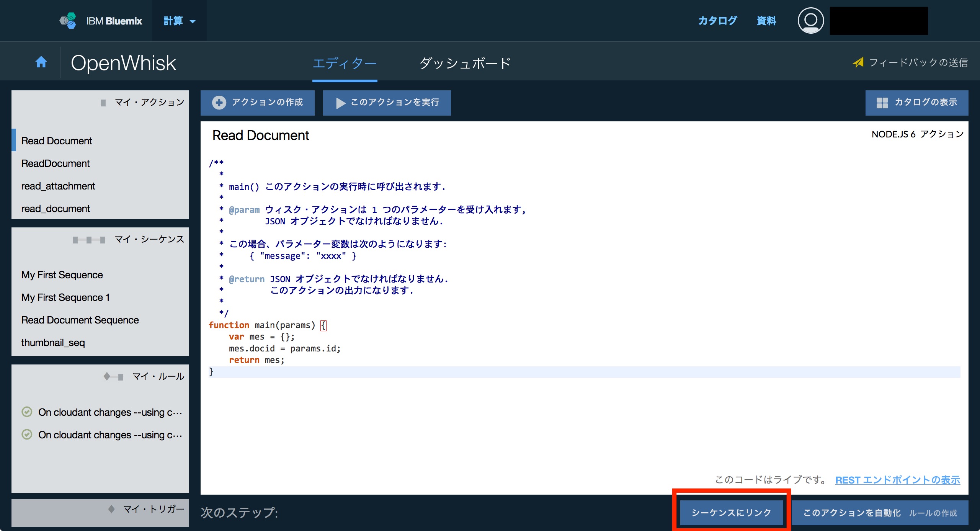Select the read_document action

(100, 208)
